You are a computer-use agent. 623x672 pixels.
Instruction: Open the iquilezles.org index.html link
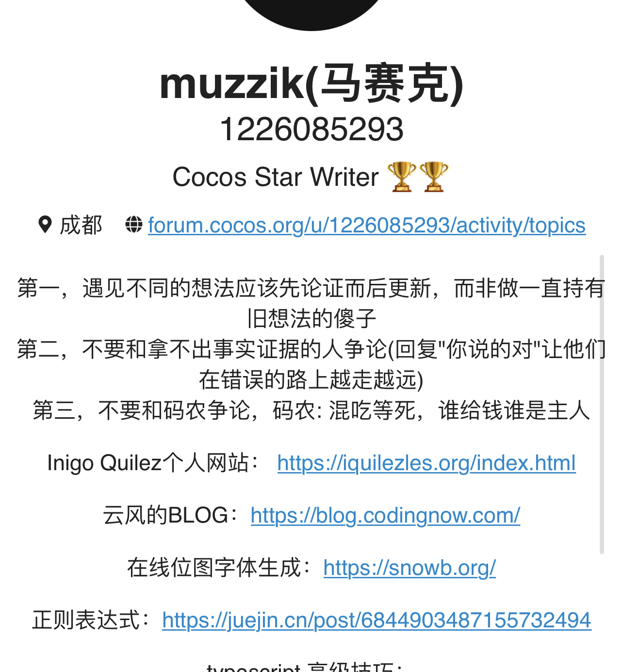tap(426, 463)
